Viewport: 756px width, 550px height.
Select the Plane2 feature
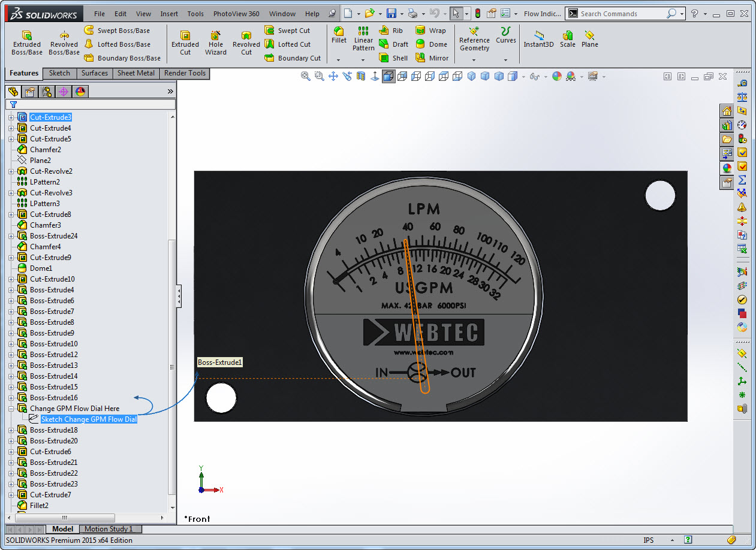pyautogui.click(x=40, y=161)
